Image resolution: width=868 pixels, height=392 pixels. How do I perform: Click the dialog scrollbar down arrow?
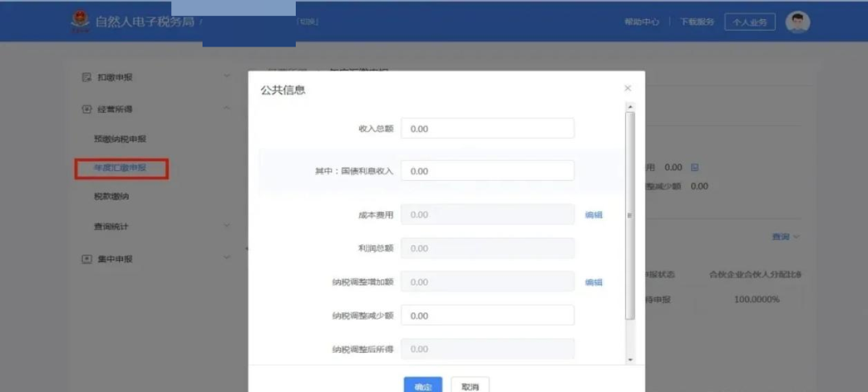click(630, 360)
